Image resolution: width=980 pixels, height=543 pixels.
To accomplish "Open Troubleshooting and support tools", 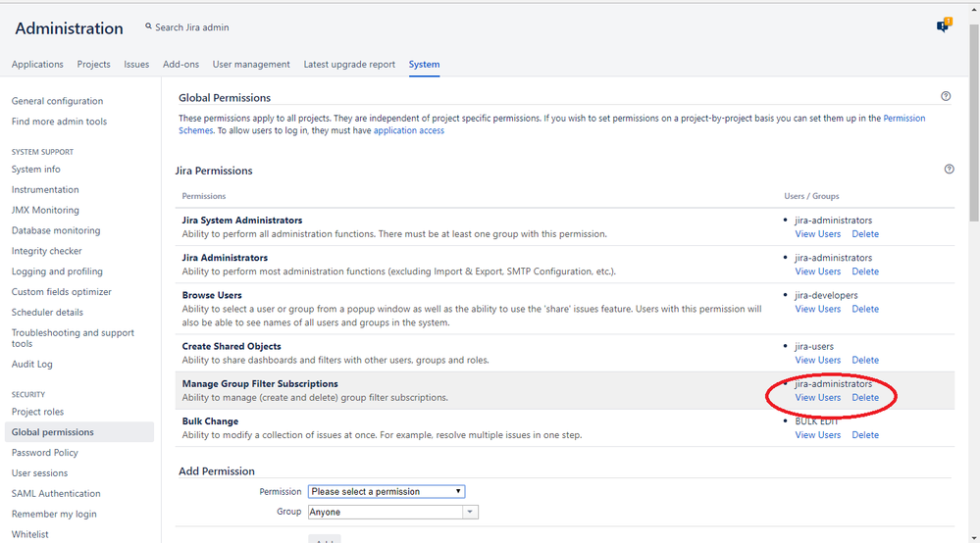I will pyautogui.click(x=73, y=338).
